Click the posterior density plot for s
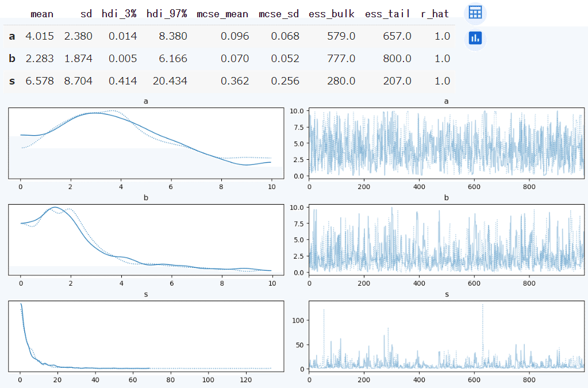Screen dimensions: 588x388 coord(146,336)
